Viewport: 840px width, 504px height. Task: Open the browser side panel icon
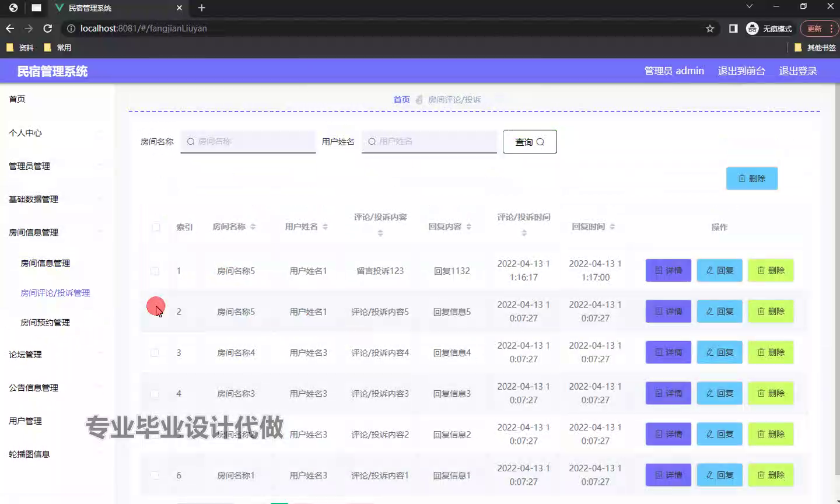(733, 28)
